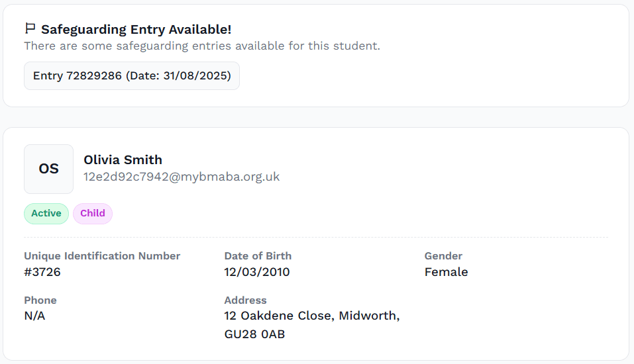This screenshot has height=364, width=634.
Task: Click the Address field label
Action: pos(245,300)
